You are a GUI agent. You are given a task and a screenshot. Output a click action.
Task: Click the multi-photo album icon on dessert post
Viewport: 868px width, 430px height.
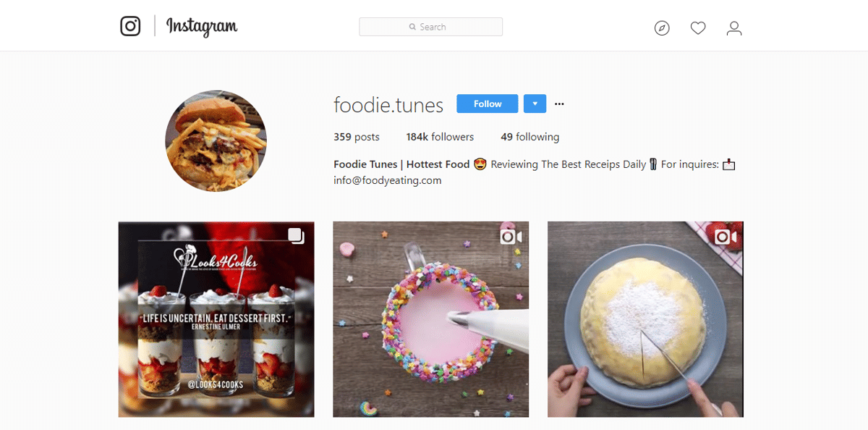pos(296,235)
